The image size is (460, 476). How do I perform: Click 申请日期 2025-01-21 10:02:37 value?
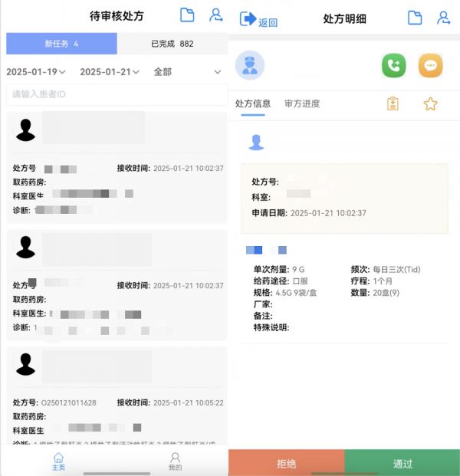click(x=328, y=213)
